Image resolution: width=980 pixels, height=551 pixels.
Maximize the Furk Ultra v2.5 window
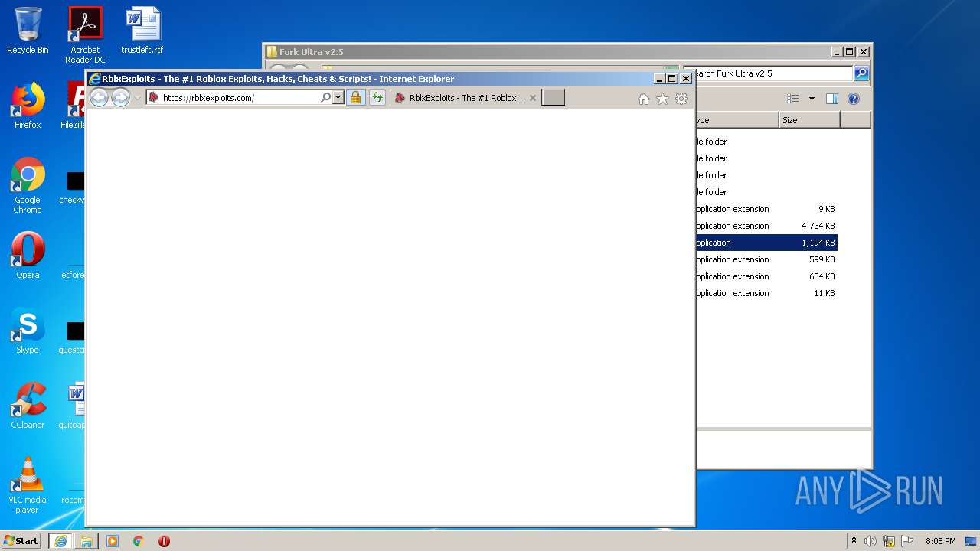pos(849,52)
